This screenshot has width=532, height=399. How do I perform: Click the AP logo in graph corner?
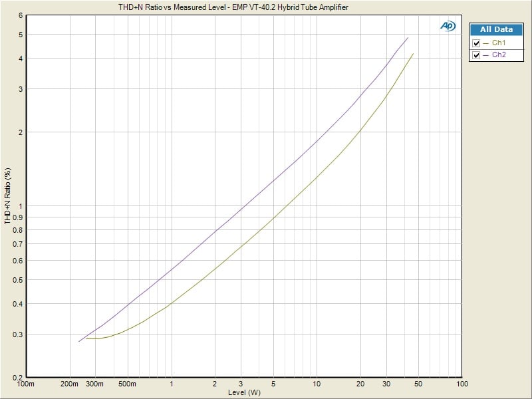point(447,26)
